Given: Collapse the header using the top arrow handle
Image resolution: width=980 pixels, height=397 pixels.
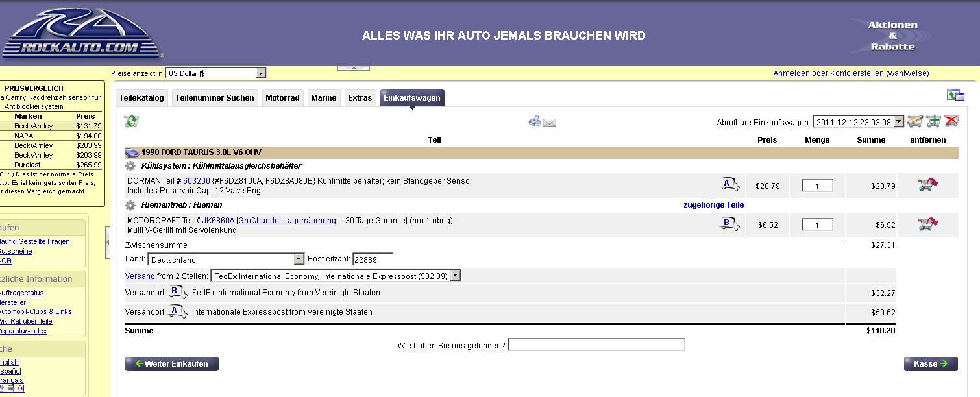Looking at the screenshot, I should pyautogui.click(x=354, y=67).
